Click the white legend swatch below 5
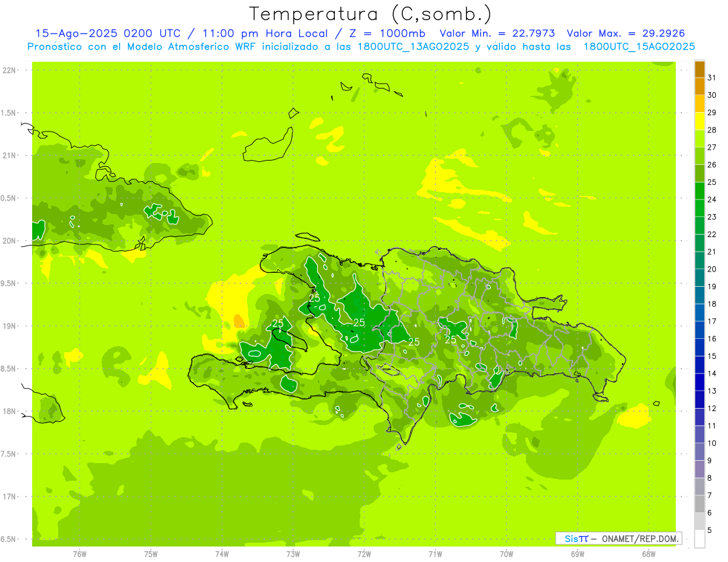The width and height of the screenshot is (728, 562). [x=699, y=539]
